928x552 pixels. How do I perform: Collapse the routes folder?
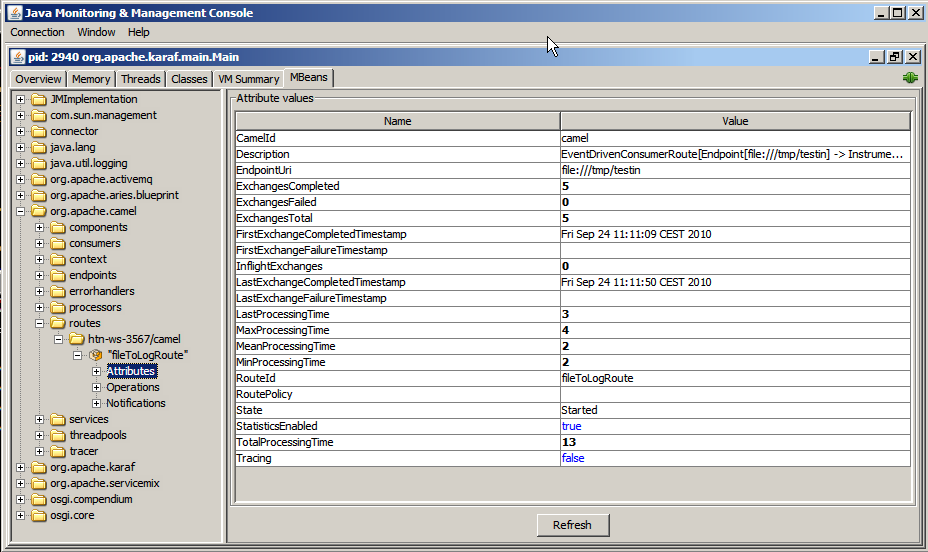[x=39, y=323]
